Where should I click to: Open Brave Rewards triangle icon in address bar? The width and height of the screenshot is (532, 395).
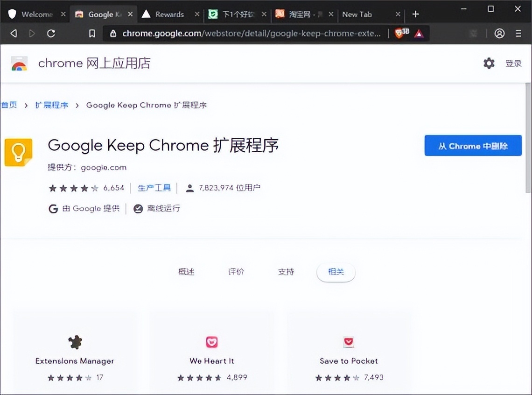pyautogui.click(x=419, y=34)
